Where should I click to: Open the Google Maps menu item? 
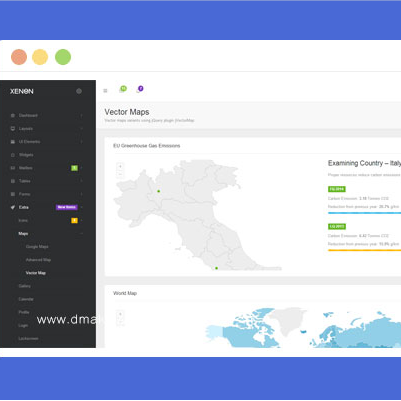click(37, 247)
